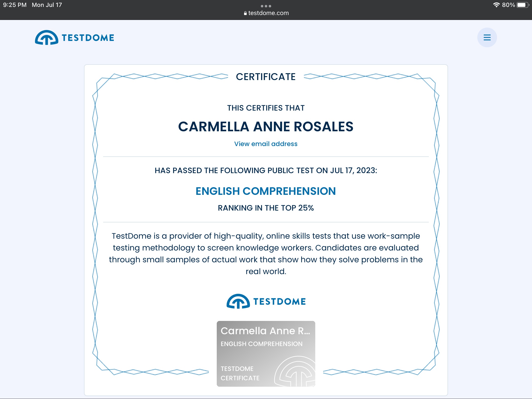Open the English Comprehension test link
The height and width of the screenshot is (399, 532).
tap(266, 191)
